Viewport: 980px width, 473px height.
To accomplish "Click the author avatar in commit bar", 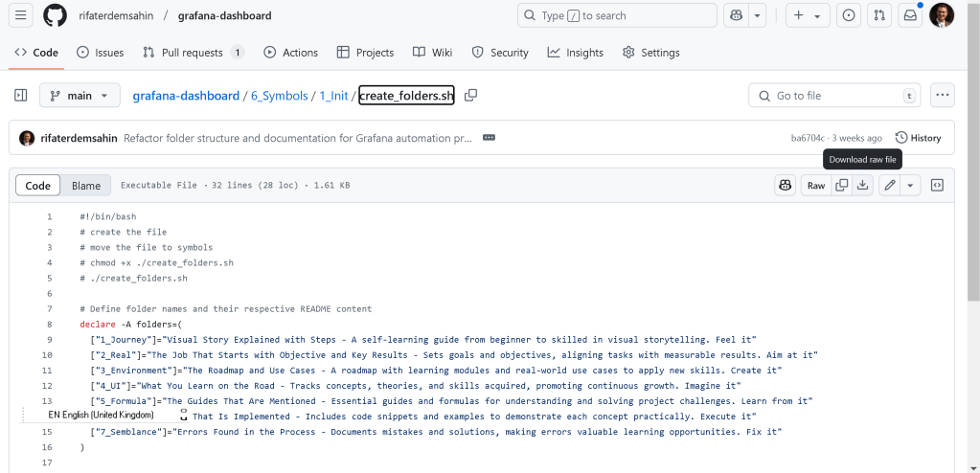I will (x=27, y=138).
